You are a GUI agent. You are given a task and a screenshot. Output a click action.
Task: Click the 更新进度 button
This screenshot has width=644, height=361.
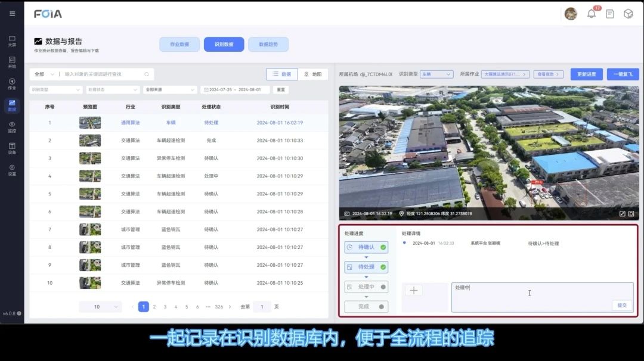pos(586,74)
